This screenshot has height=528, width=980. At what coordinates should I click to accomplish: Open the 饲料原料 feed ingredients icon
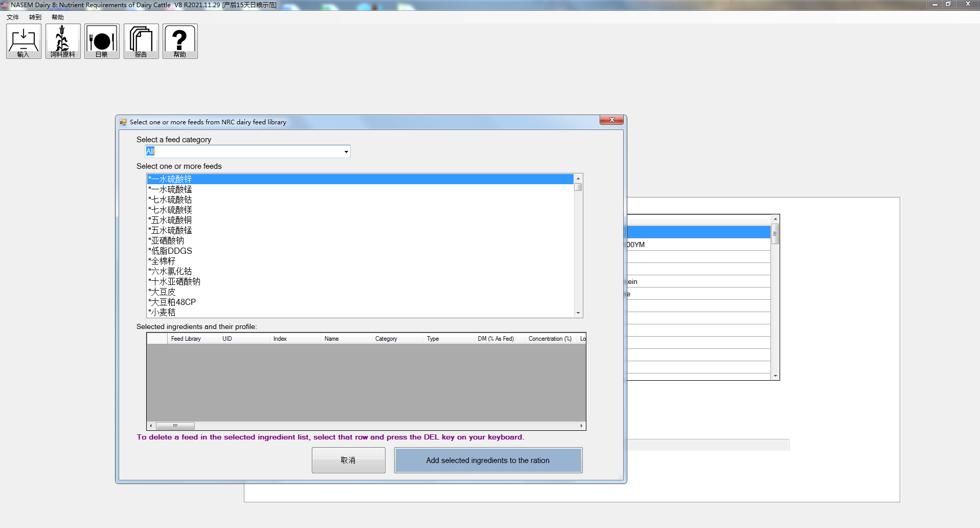point(63,41)
